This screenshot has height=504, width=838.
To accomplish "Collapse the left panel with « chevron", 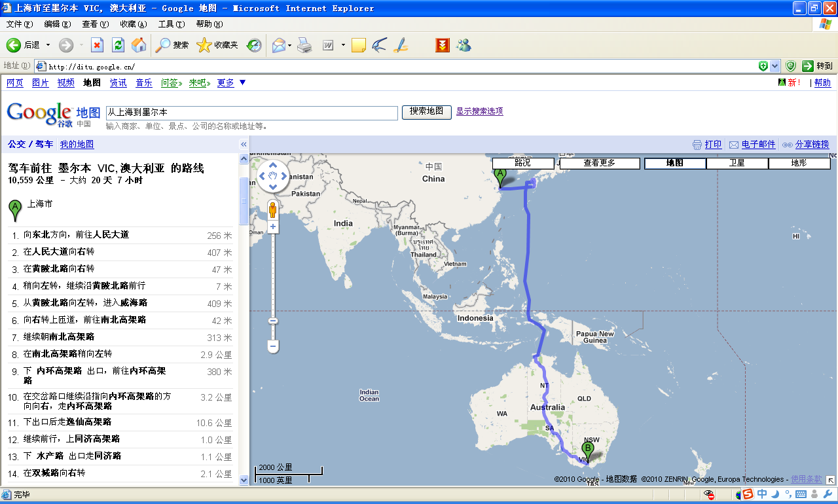I will point(244,144).
